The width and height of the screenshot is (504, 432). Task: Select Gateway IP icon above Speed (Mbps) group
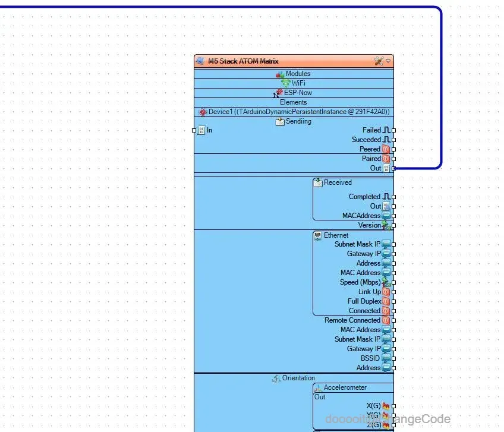(x=386, y=254)
